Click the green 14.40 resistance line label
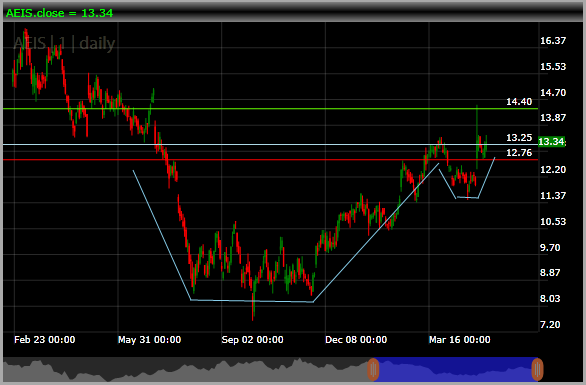586x385 pixels. pos(519,102)
